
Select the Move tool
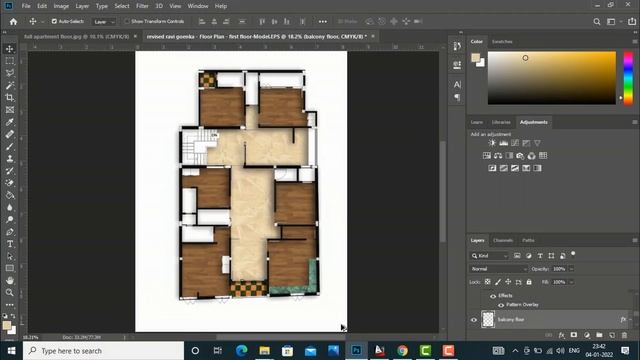point(10,49)
